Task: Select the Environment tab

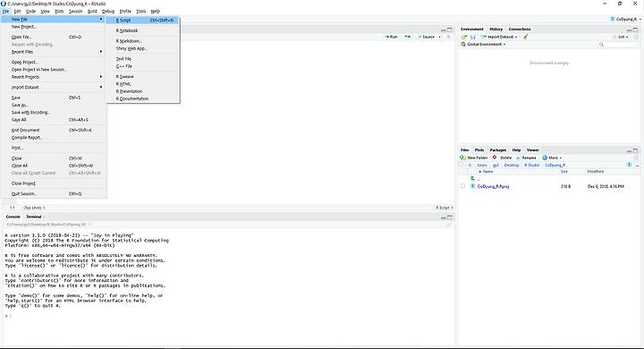Action: coord(472,30)
